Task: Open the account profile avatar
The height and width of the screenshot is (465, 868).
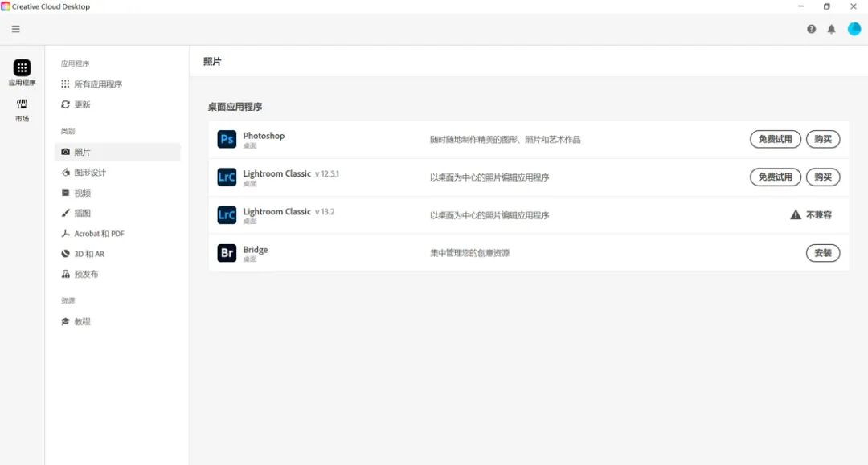Action: [x=854, y=29]
